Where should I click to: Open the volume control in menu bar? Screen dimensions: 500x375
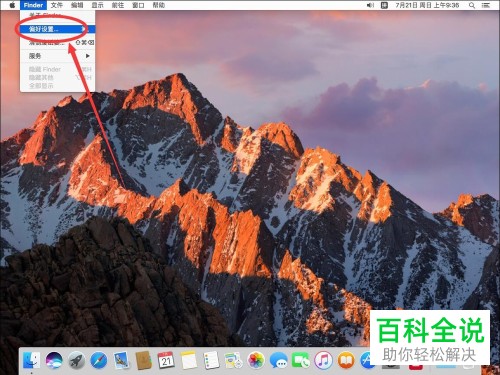pos(370,5)
